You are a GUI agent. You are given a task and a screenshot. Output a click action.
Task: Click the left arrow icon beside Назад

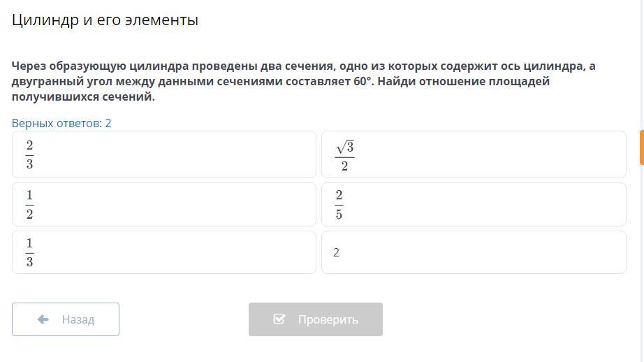point(43,319)
